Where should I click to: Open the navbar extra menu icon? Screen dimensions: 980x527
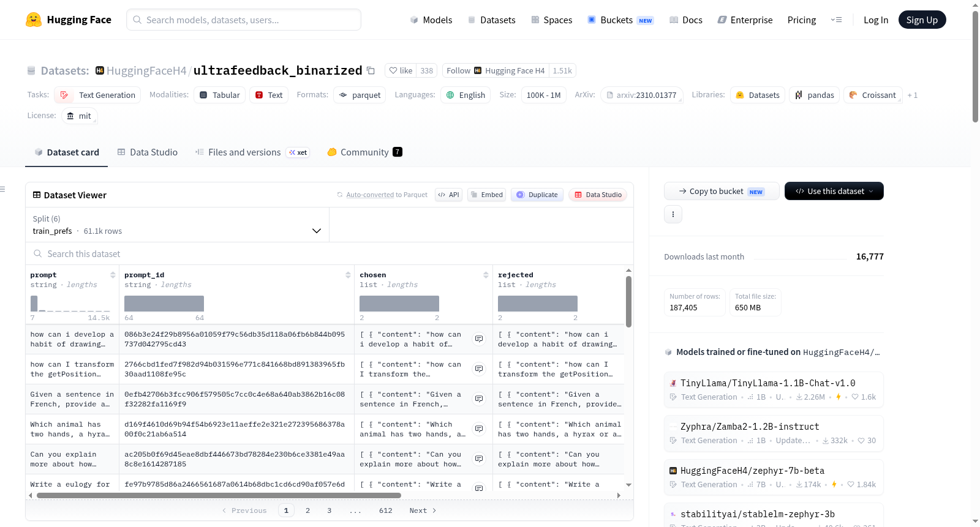pyautogui.click(x=836, y=20)
